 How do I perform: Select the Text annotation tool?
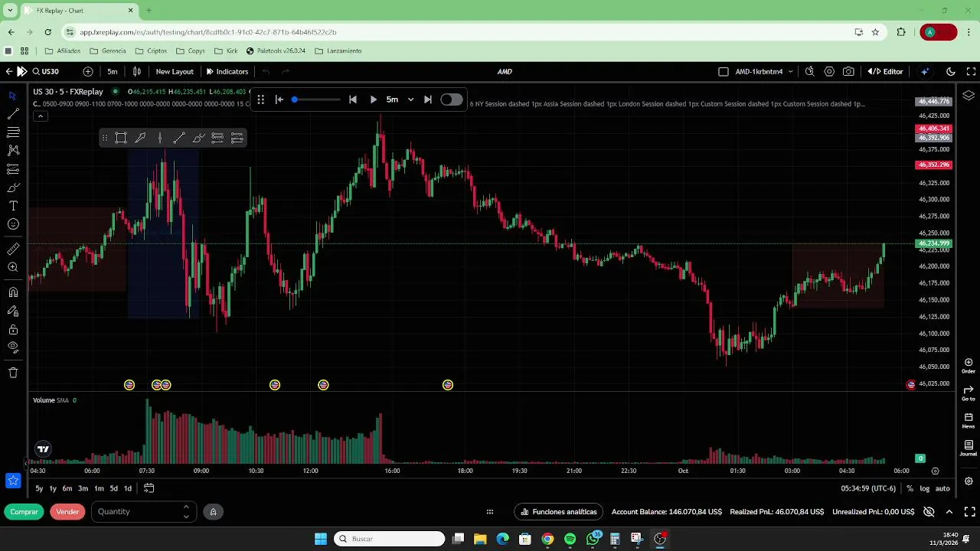click(x=13, y=206)
